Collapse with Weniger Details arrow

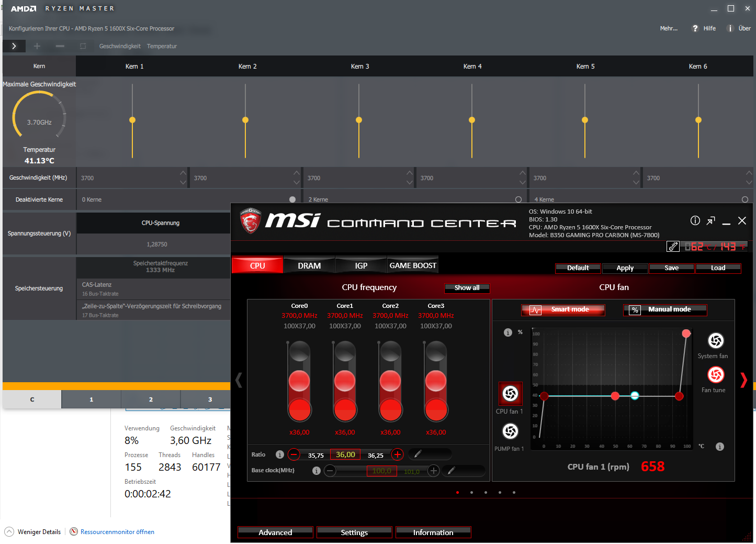coord(9,532)
